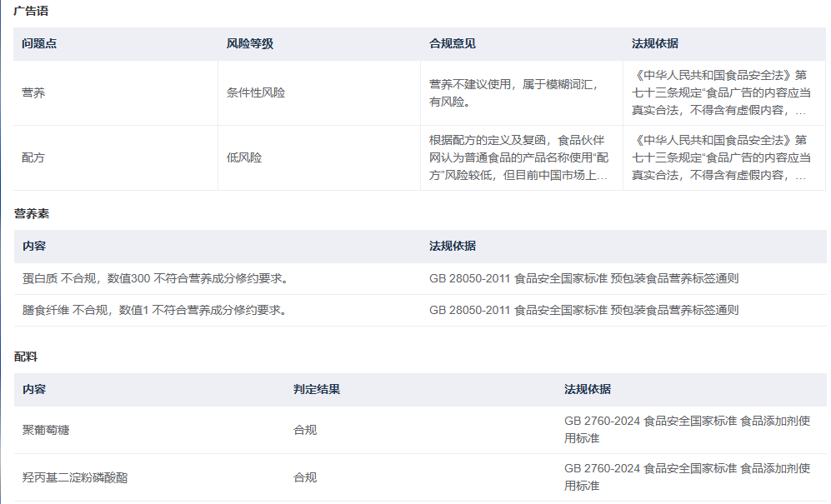Click the 低风险 risk level cell

[243, 157]
